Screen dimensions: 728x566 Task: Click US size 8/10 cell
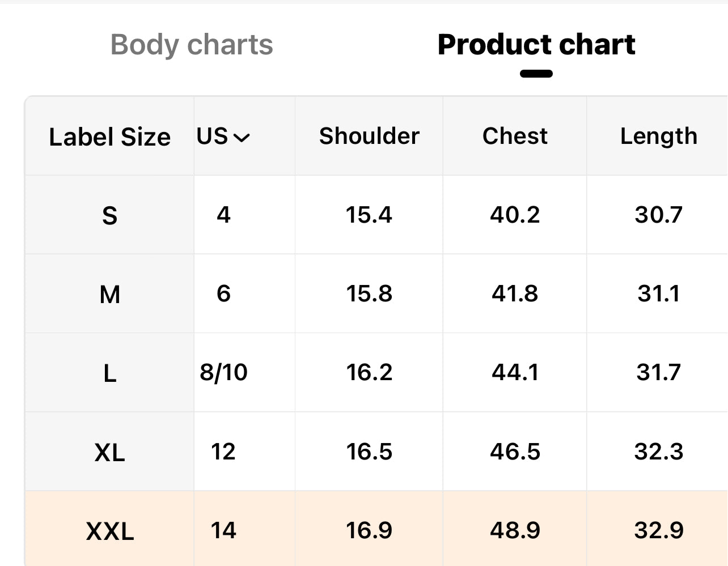[x=223, y=373]
